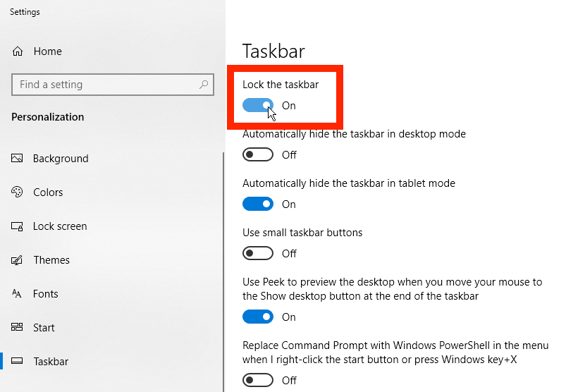The width and height of the screenshot is (566, 392).
Task: Select Background in the sidebar
Action: (61, 159)
